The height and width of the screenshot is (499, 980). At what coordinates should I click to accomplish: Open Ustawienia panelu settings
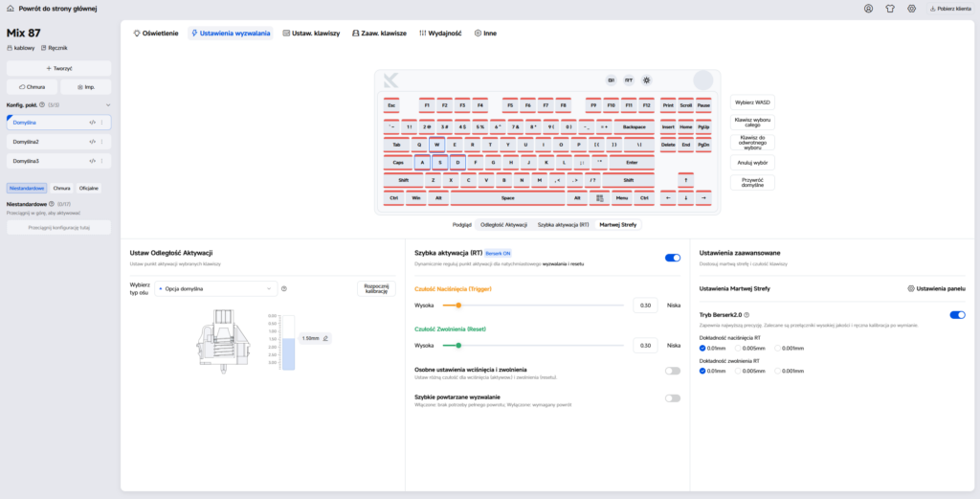pos(936,289)
